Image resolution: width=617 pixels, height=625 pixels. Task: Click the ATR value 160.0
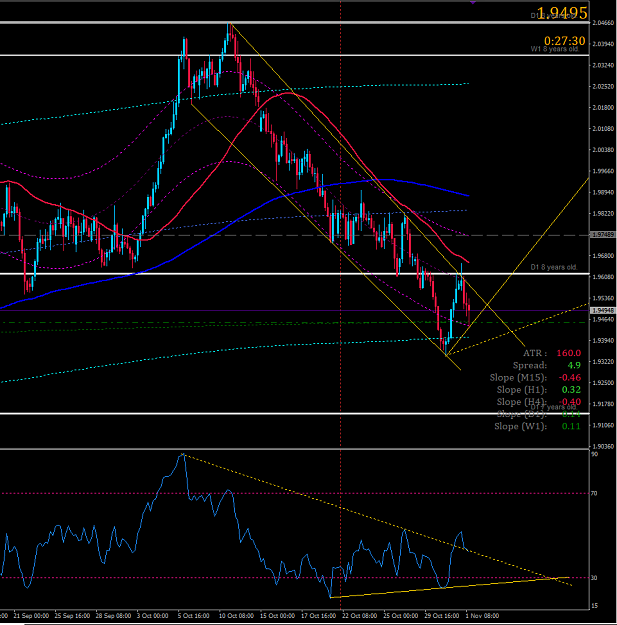click(x=569, y=353)
